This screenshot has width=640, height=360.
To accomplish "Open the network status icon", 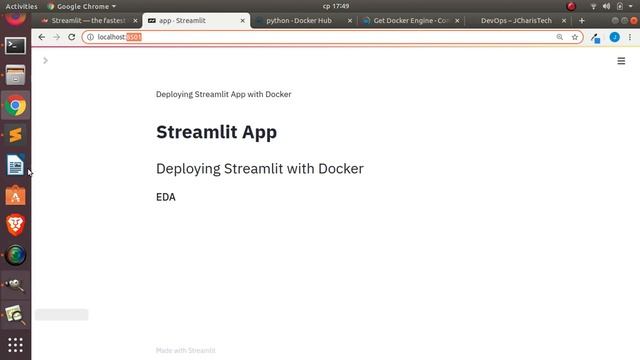I will pos(593,6).
